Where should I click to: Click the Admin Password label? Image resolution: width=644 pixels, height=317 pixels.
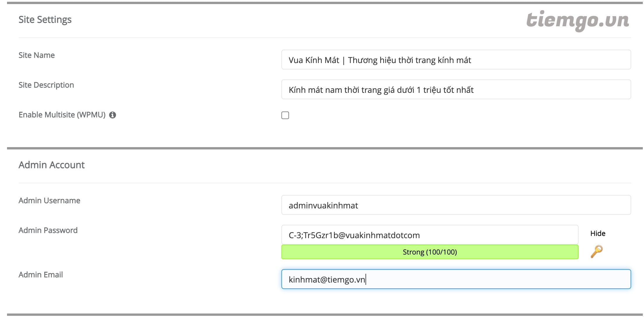point(48,230)
